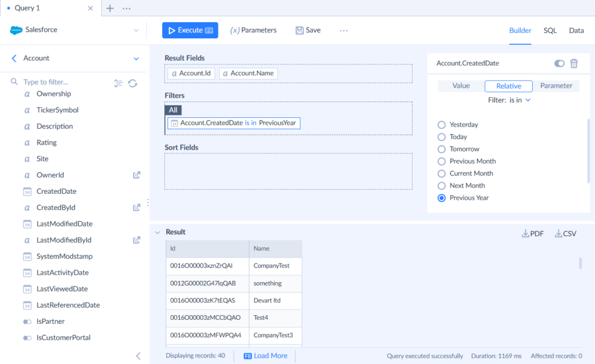
Task: Switch to the Builder tab
Action: point(520,30)
